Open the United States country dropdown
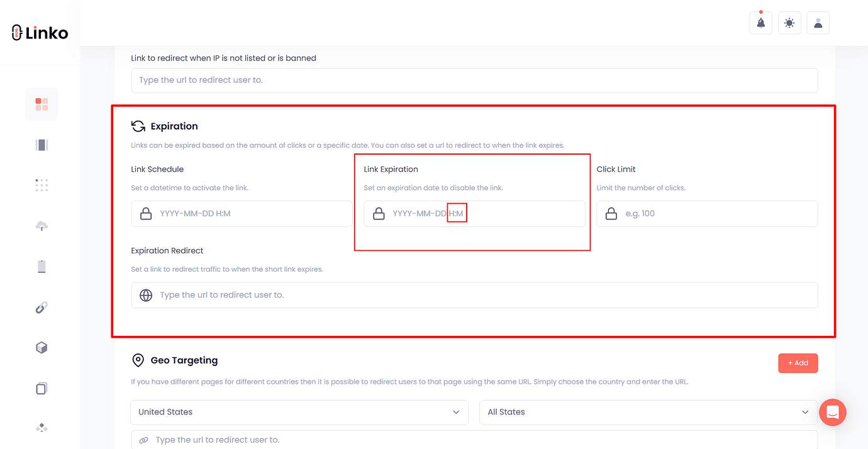The width and height of the screenshot is (868, 449). tap(299, 412)
